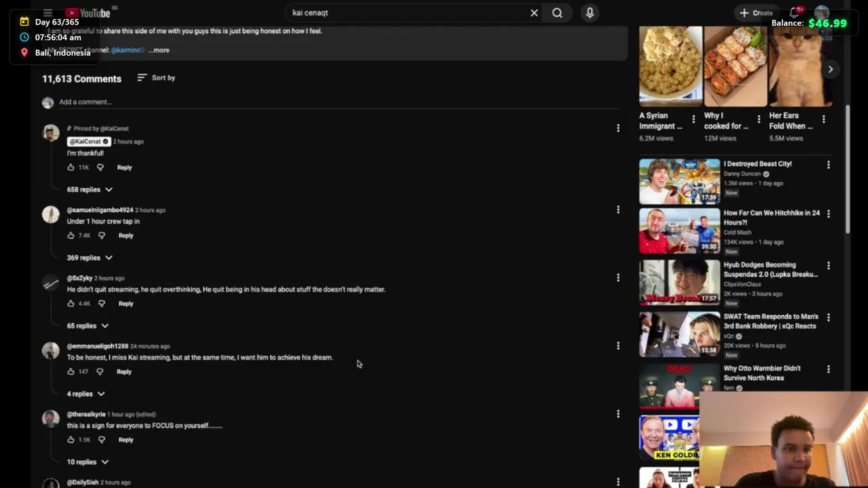Open @therealkyrie profile link

pos(86,414)
